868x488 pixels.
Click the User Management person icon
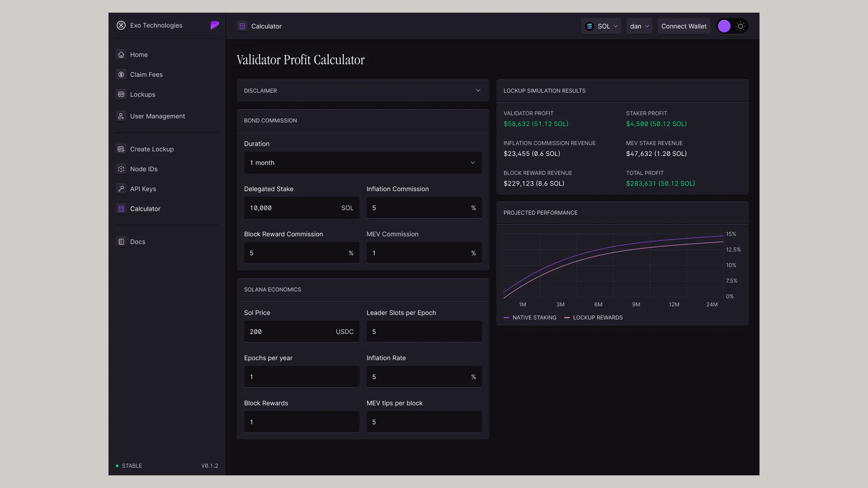point(121,116)
